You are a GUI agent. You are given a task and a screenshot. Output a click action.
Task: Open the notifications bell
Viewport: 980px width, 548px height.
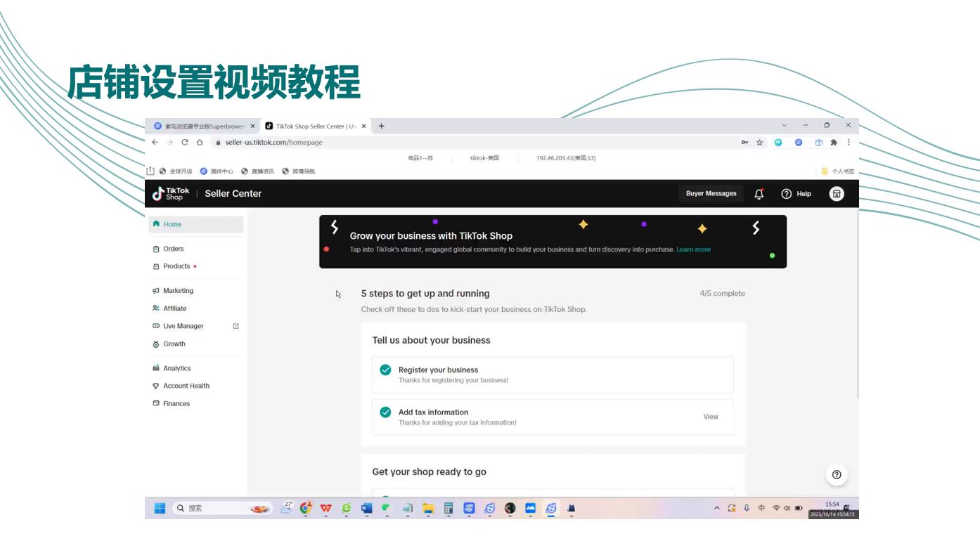[759, 194]
